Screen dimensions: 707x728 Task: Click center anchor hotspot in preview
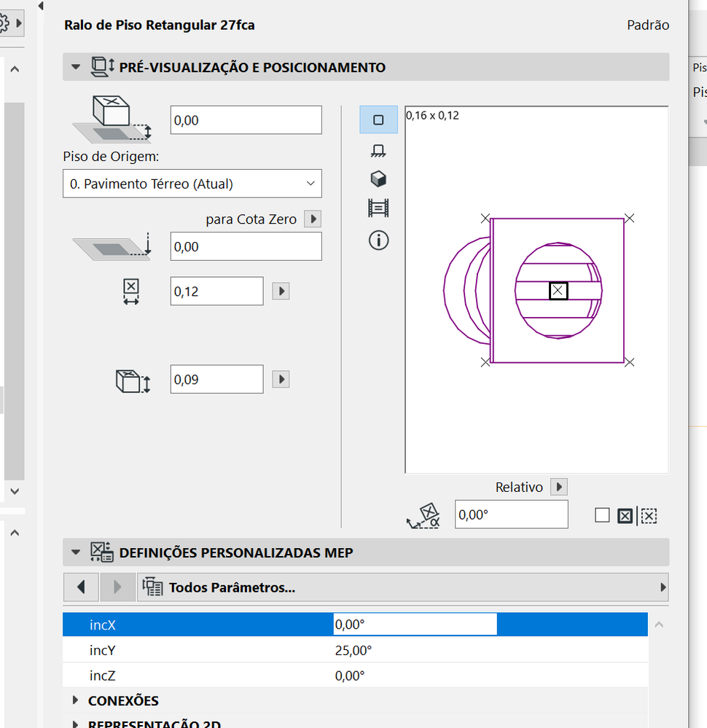pos(558,291)
